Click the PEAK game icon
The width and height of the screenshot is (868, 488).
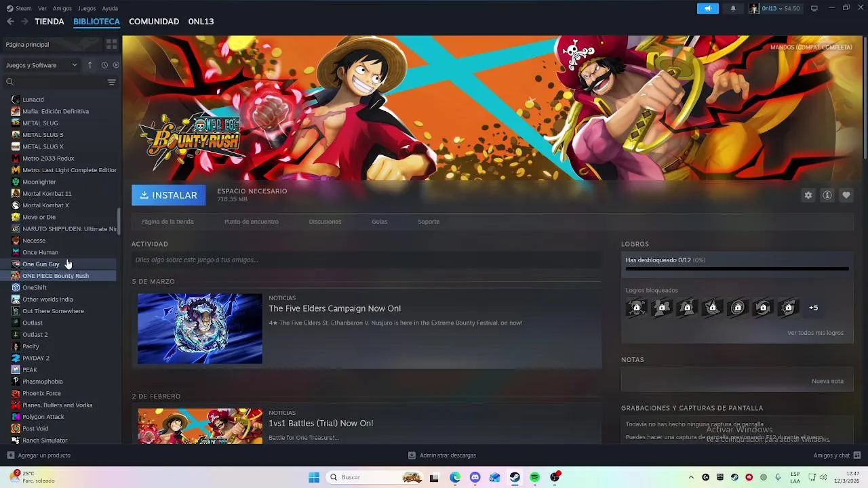click(x=16, y=370)
